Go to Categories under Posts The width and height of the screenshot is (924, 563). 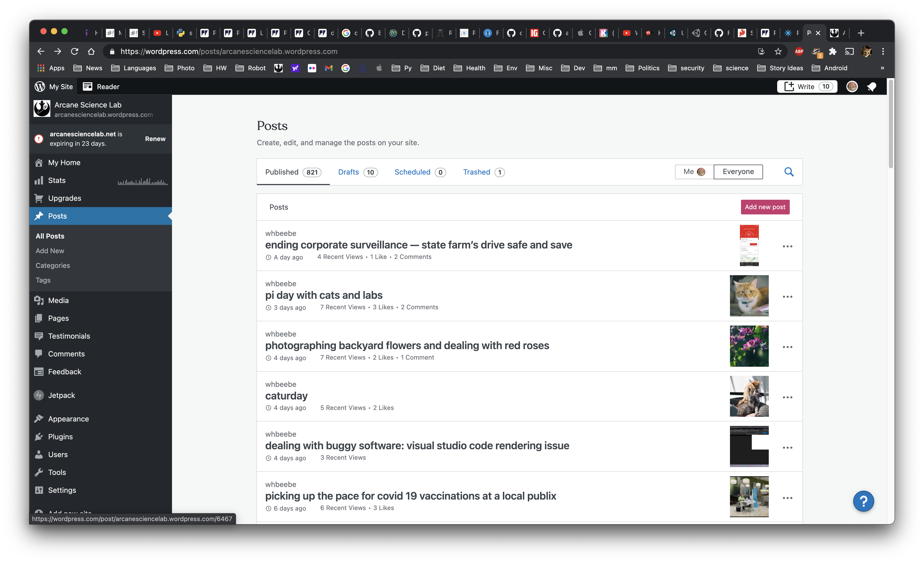[52, 266]
